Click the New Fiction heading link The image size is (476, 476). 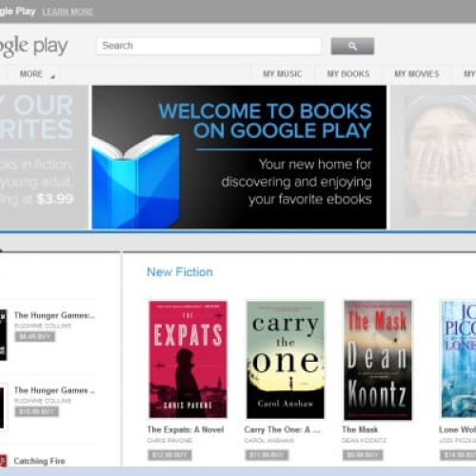(x=180, y=272)
